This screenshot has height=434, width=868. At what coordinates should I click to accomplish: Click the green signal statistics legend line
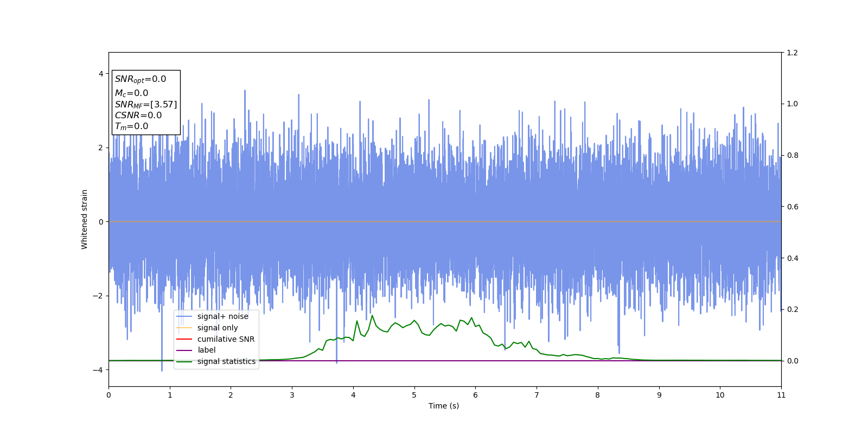pyautogui.click(x=184, y=361)
